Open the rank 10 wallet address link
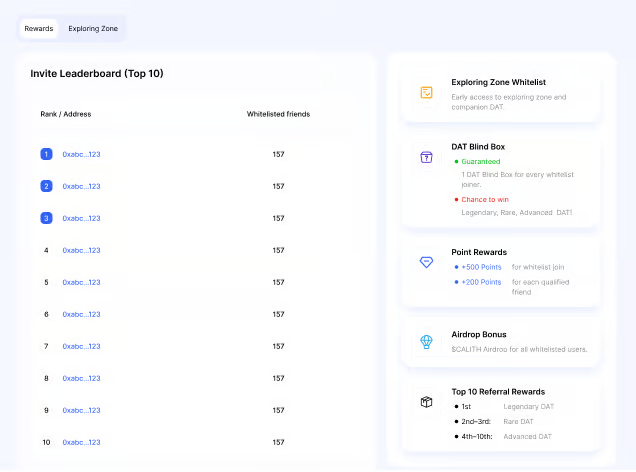636x472 pixels. click(x=81, y=442)
